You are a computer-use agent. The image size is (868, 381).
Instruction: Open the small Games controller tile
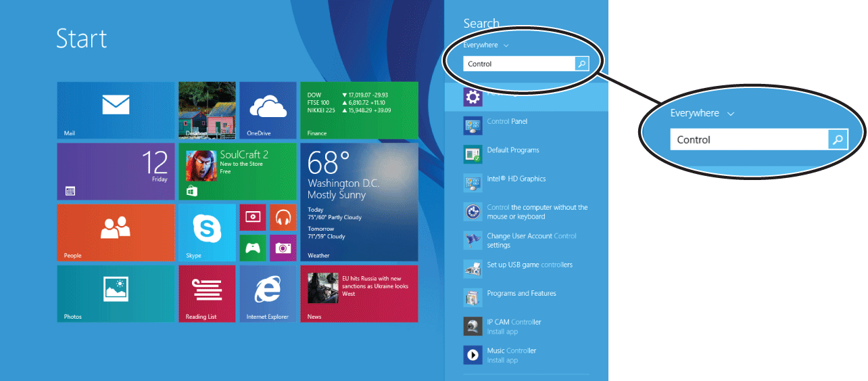point(253,248)
